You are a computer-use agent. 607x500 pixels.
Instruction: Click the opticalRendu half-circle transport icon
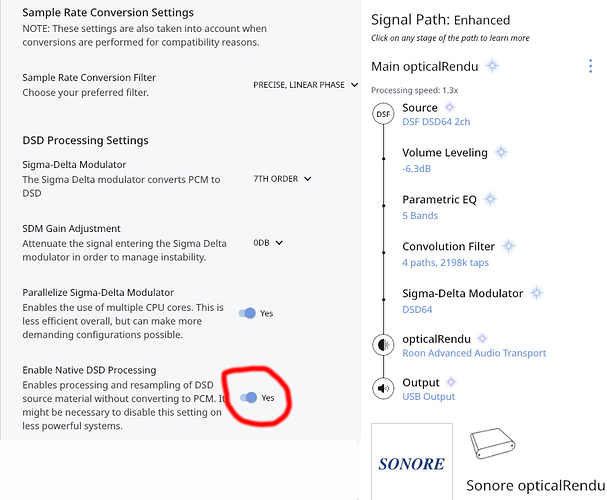coord(383,344)
